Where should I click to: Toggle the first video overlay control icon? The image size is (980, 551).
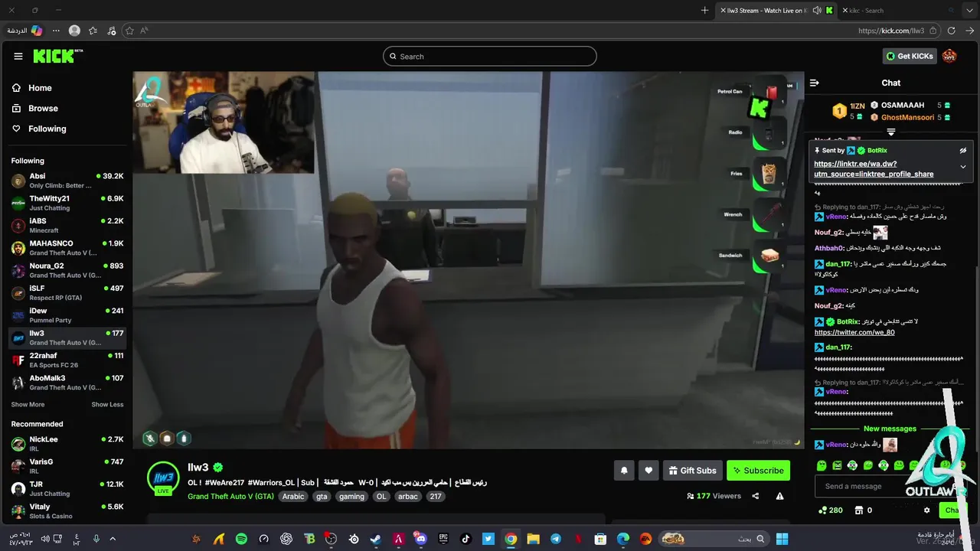coord(150,439)
